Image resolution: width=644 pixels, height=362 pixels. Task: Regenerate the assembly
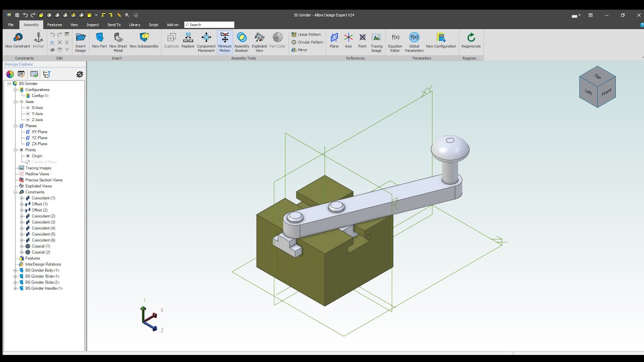pyautogui.click(x=471, y=41)
